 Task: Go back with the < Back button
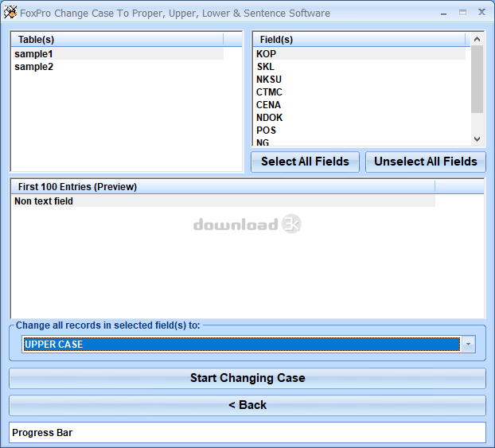(x=247, y=405)
